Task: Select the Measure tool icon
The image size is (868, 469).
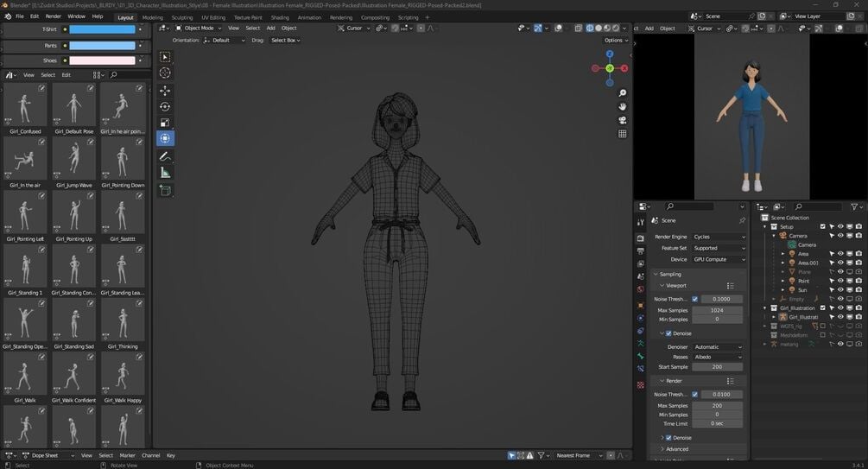Action: (x=165, y=173)
